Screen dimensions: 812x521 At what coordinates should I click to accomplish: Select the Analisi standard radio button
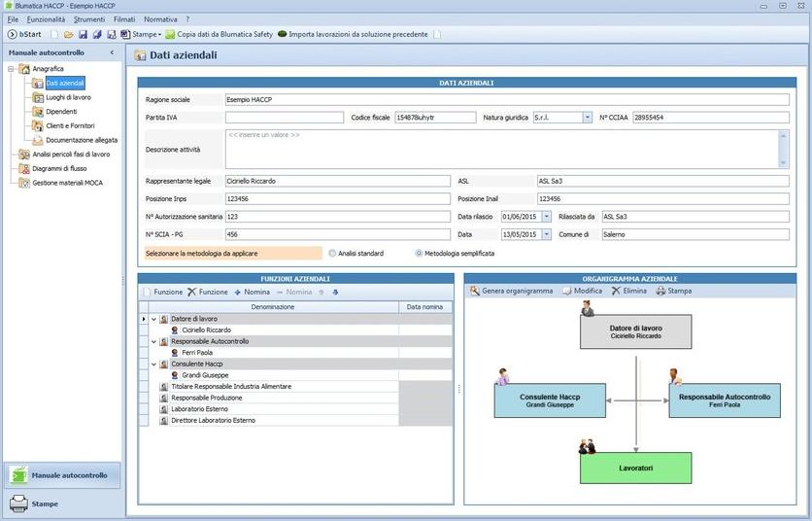tap(333, 254)
